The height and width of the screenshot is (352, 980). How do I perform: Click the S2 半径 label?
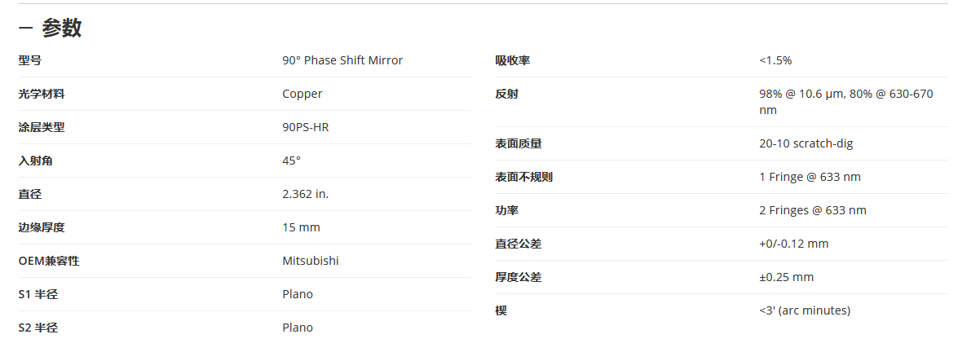click(38, 328)
